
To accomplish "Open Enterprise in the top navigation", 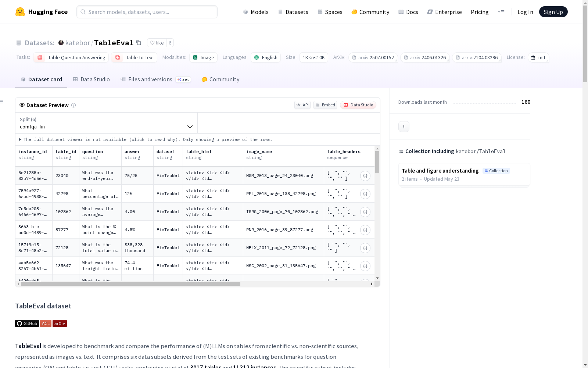I will point(445,12).
